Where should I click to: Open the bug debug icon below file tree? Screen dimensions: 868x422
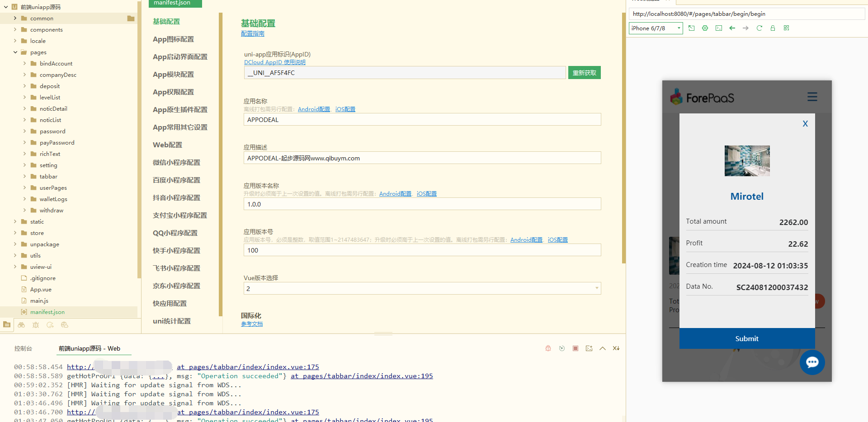(36, 325)
